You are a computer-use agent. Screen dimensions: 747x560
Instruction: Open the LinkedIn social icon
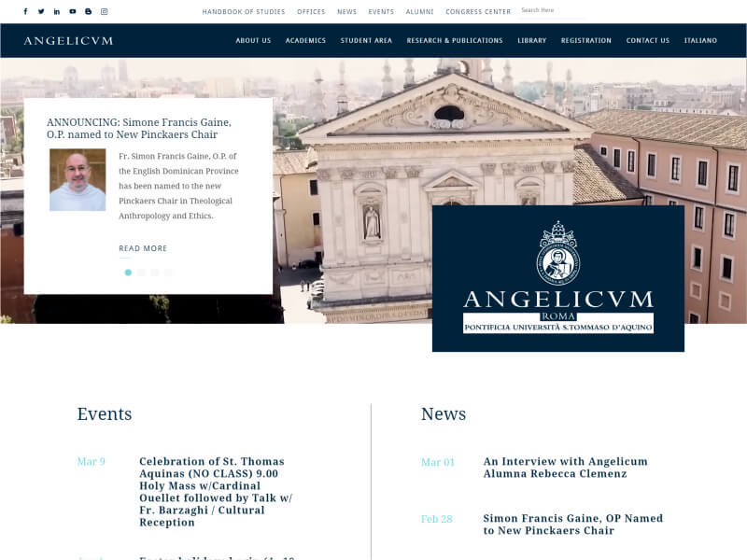[x=57, y=11]
